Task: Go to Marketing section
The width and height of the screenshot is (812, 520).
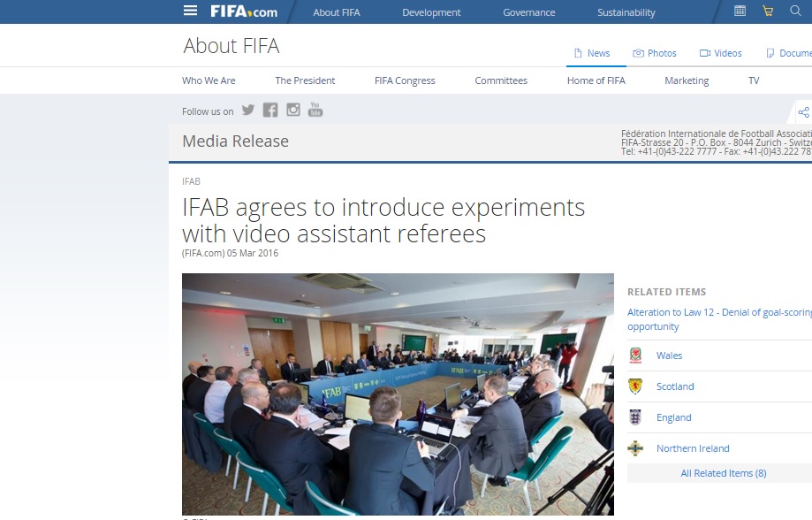Action: click(687, 80)
